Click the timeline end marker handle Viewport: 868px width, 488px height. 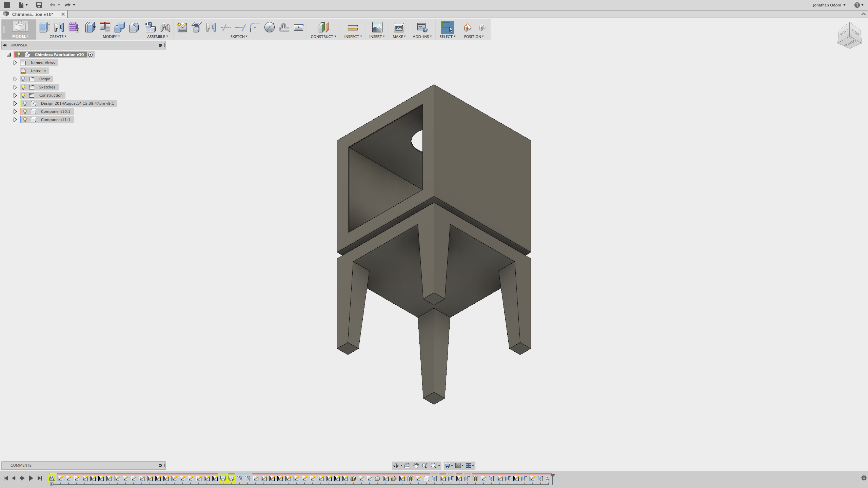552,476
